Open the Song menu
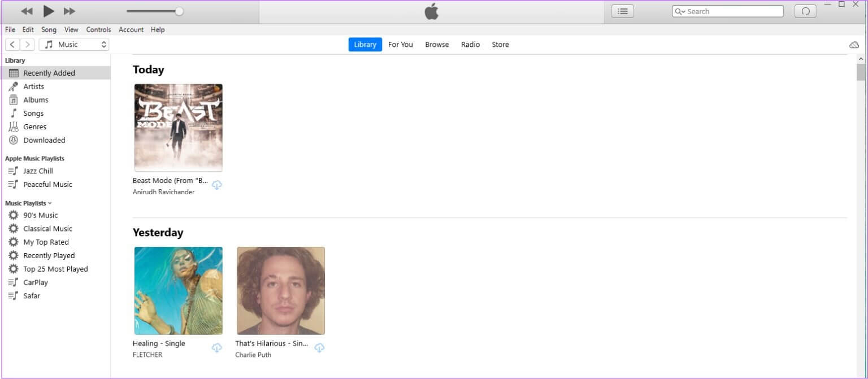 (49, 29)
